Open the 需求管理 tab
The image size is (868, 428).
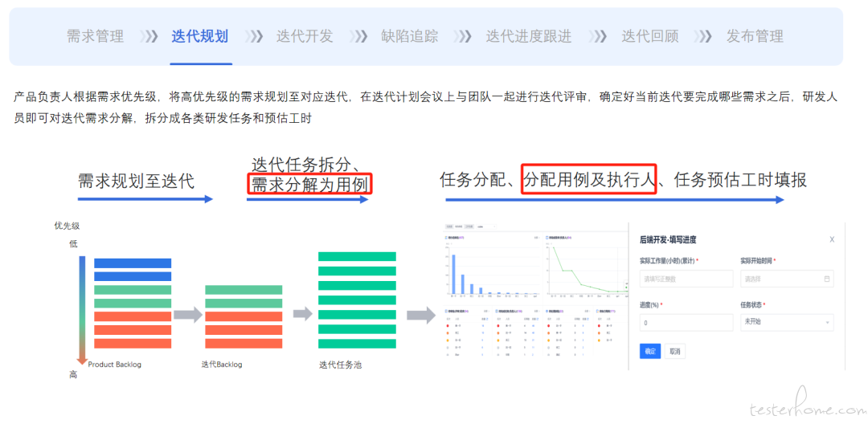(x=95, y=36)
